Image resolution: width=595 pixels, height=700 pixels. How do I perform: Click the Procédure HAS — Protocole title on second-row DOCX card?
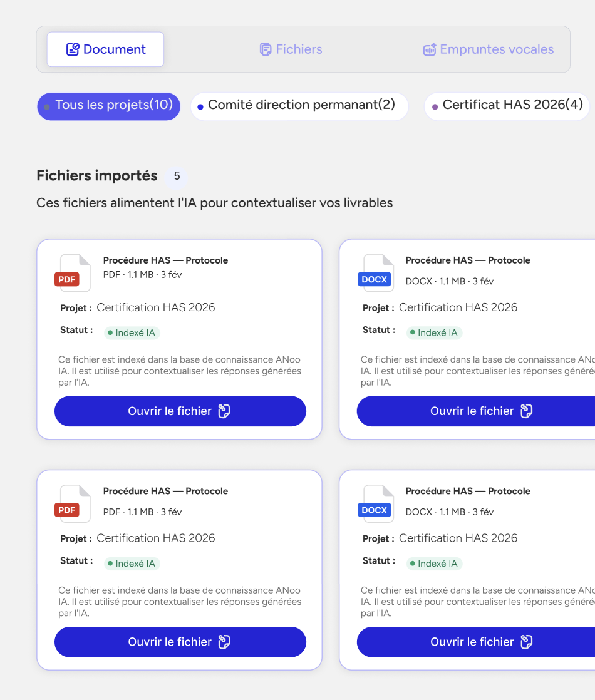pyautogui.click(x=468, y=491)
